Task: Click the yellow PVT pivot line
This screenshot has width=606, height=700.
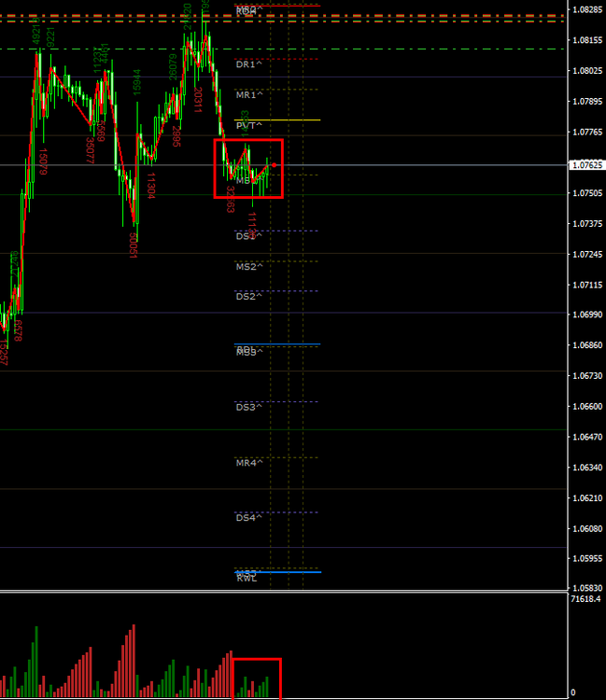Action: (x=277, y=120)
